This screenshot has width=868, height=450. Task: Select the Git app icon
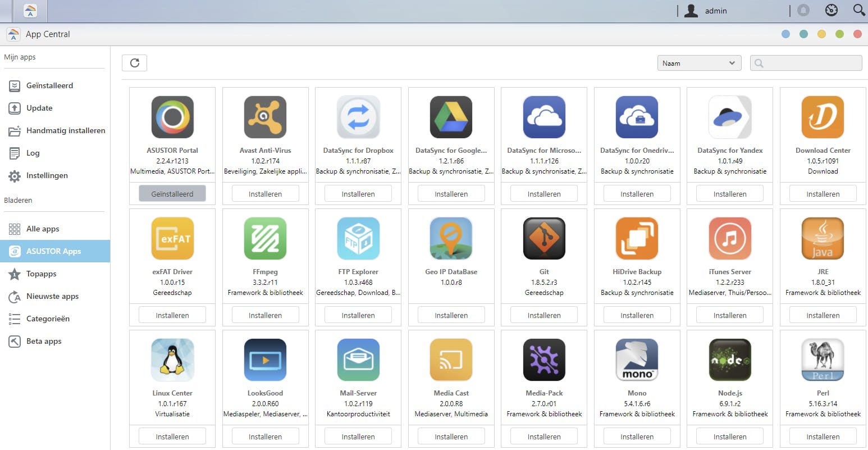tap(544, 238)
